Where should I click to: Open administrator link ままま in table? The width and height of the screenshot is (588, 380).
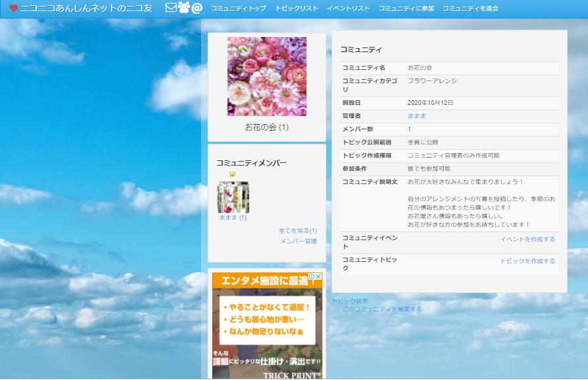coord(417,116)
